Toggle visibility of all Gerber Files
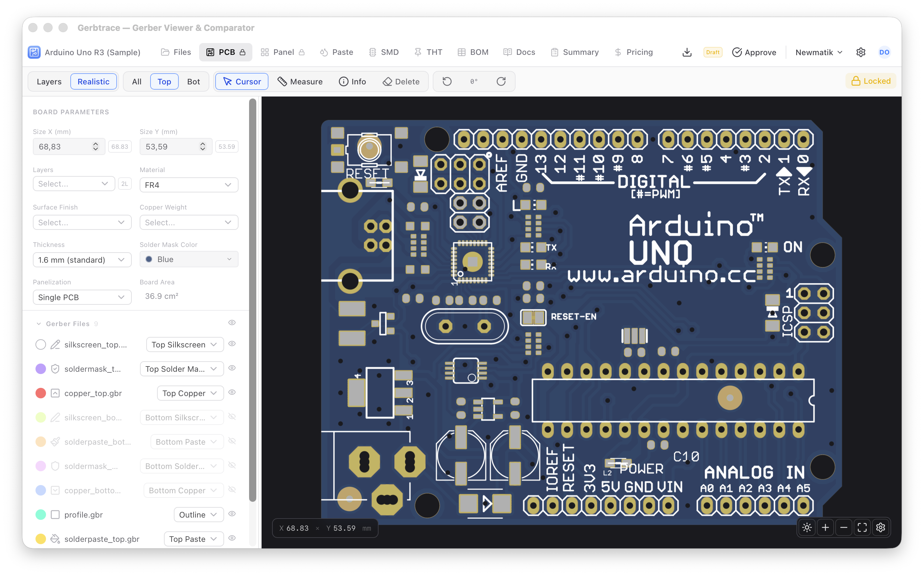Viewport: 924px width, 576px height. pos(232,323)
